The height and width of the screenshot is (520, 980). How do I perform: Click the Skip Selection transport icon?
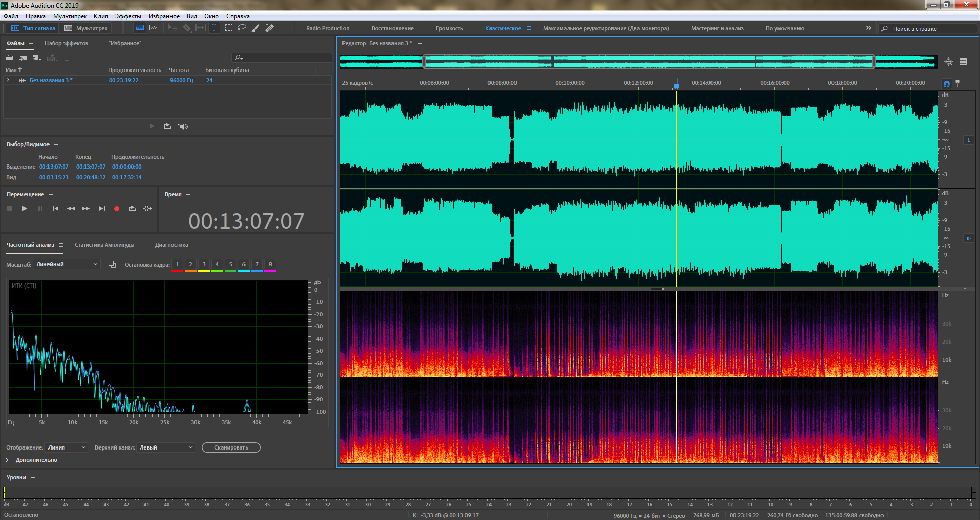coord(148,209)
